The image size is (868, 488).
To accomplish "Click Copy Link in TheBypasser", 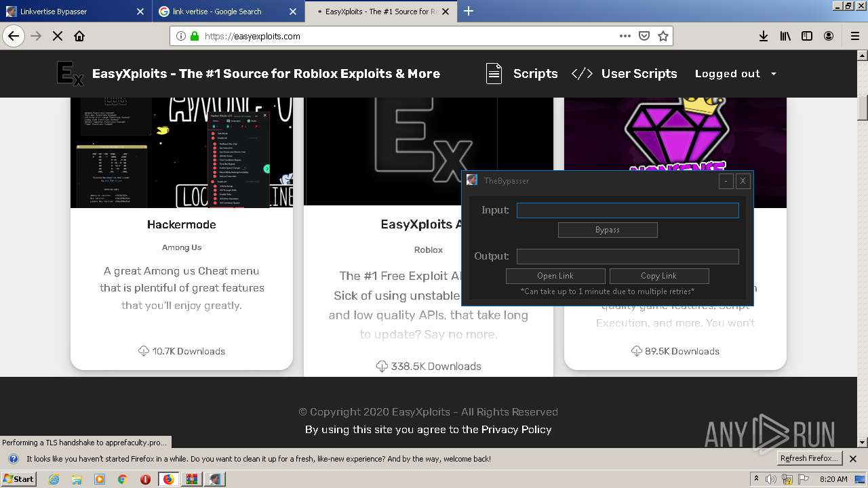I will pos(659,276).
